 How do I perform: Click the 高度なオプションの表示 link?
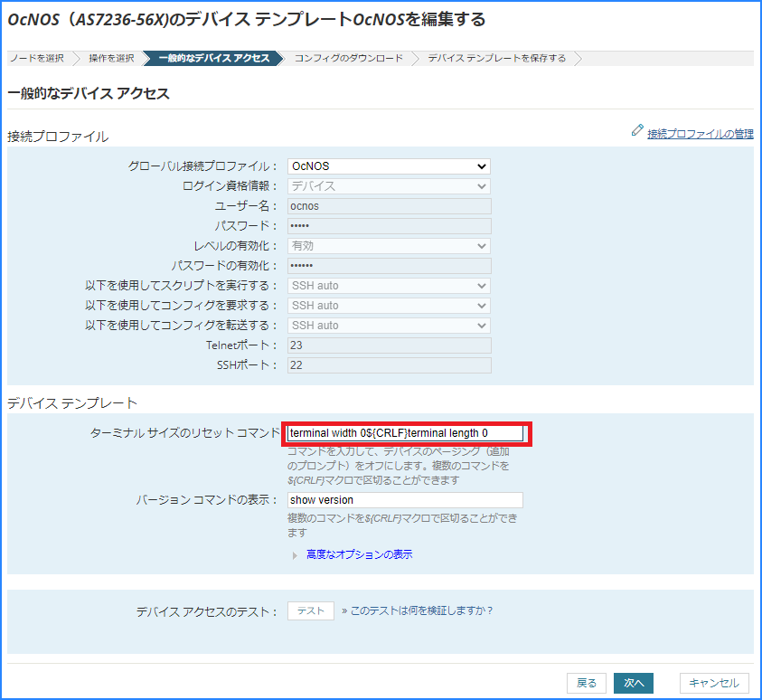pos(359,554)
